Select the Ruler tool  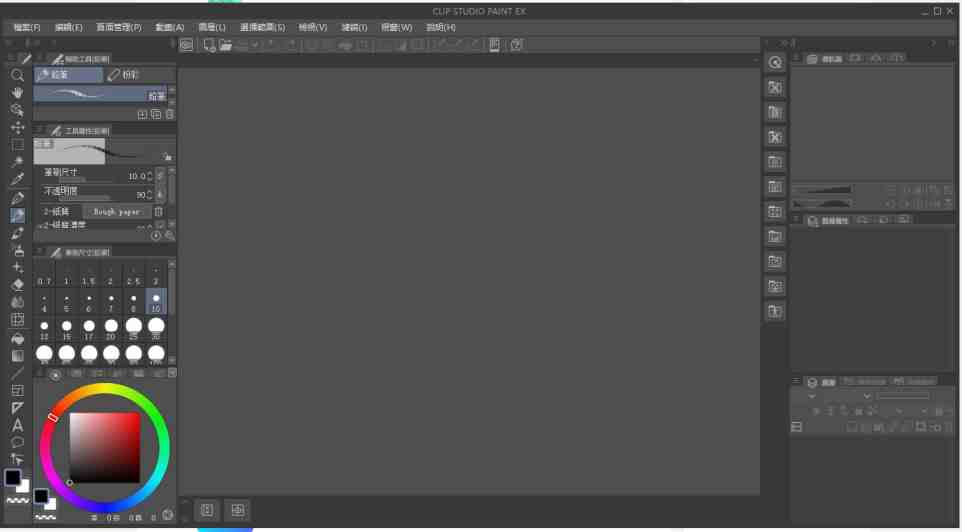click(17, 408)
